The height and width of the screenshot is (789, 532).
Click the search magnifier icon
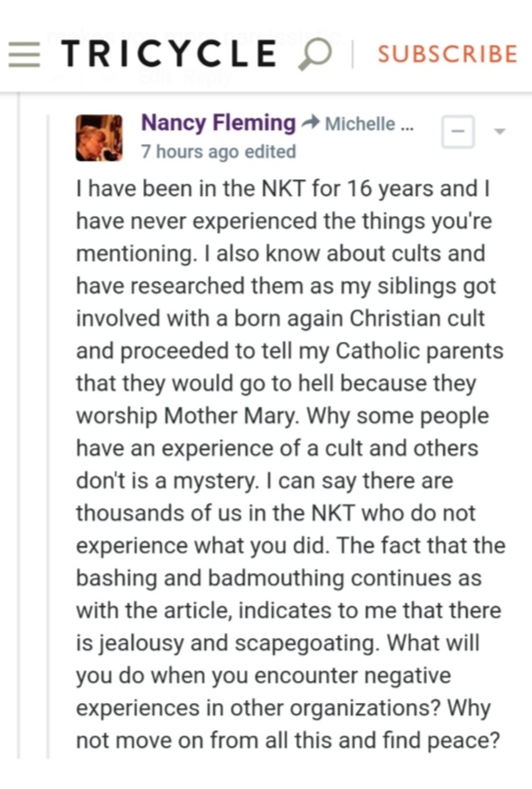click(x=314, y=54)
